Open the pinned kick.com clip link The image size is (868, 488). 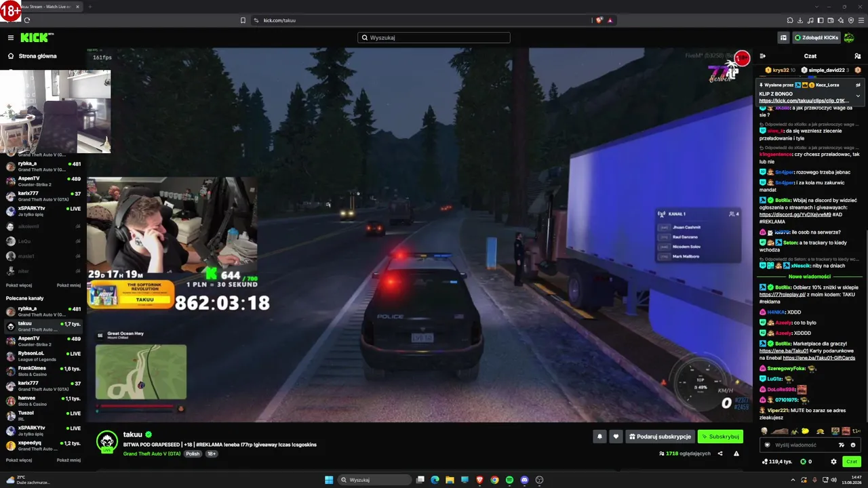tap(804, 101)
